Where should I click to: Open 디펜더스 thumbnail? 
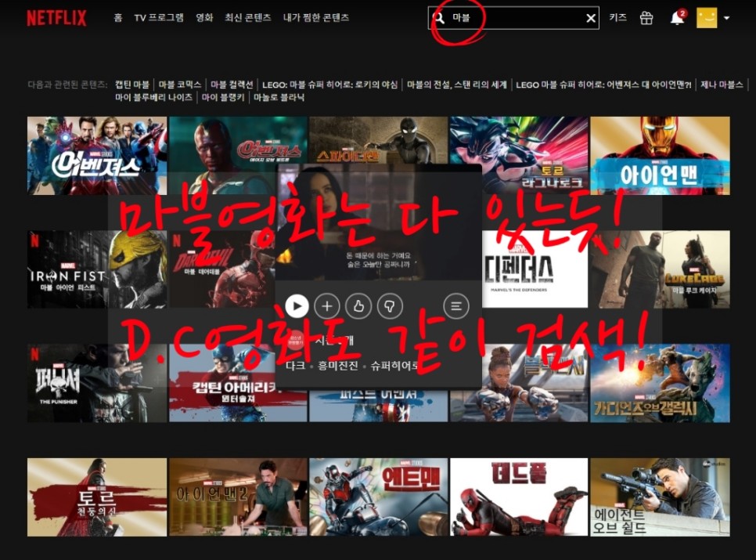coord(535,269)
